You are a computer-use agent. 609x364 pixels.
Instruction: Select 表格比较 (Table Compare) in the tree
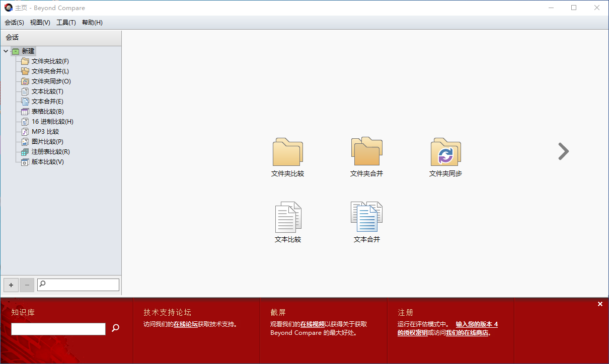47,111
